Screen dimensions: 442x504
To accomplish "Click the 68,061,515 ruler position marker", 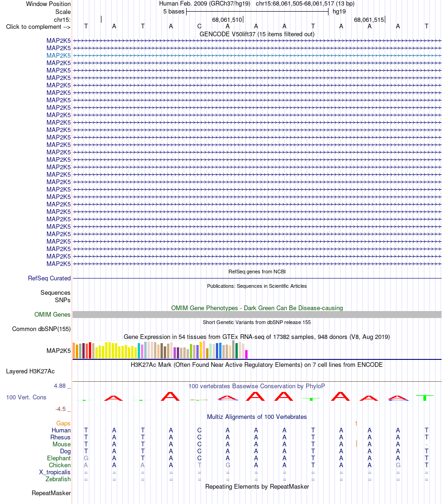I will 368,20.
